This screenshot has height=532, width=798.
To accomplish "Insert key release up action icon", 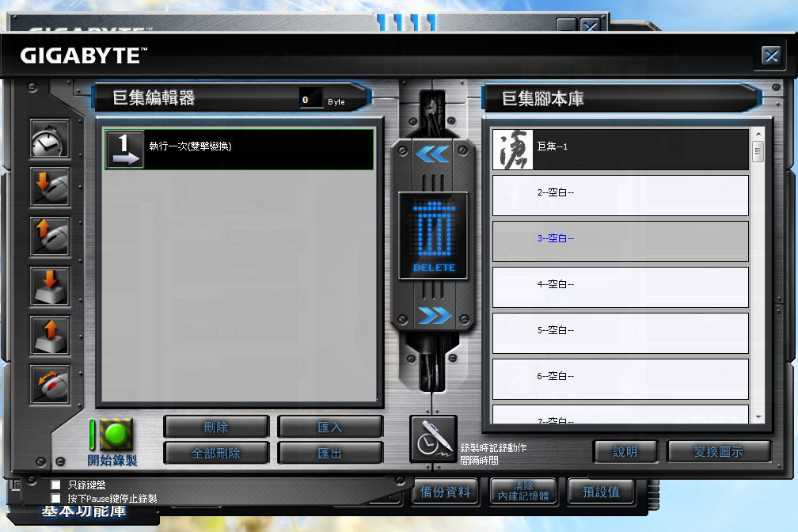I will pos(49,336).
